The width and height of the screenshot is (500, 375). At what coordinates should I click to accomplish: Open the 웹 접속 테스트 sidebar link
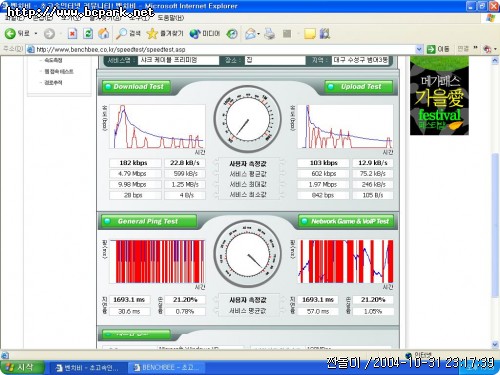click(x=59, y=71)
